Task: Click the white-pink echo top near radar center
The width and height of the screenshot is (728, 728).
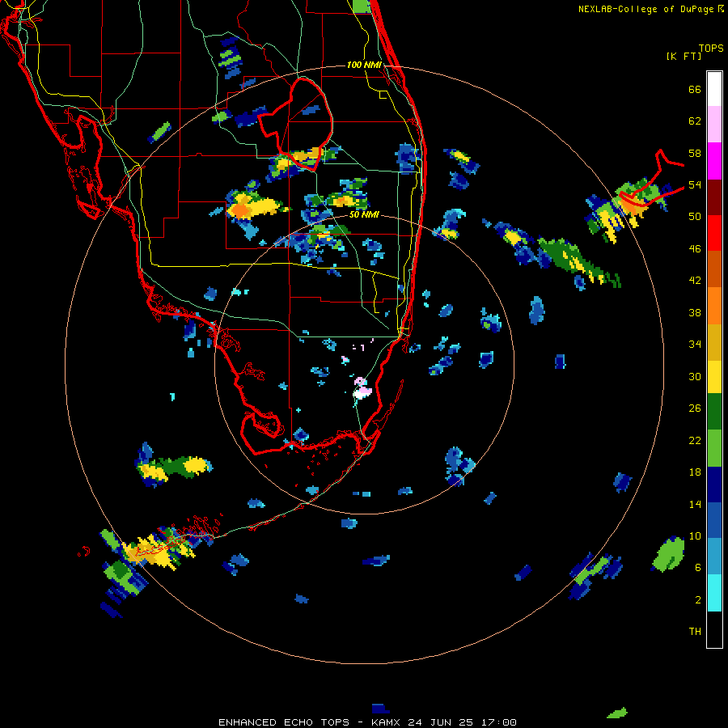Action: tap(362, 388)
